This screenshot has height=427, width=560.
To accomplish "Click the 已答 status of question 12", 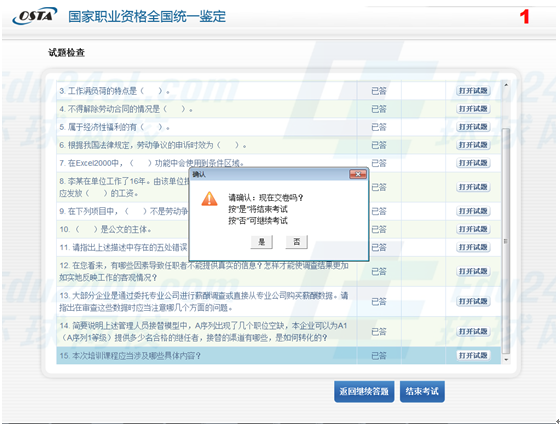I will point(379,272).
